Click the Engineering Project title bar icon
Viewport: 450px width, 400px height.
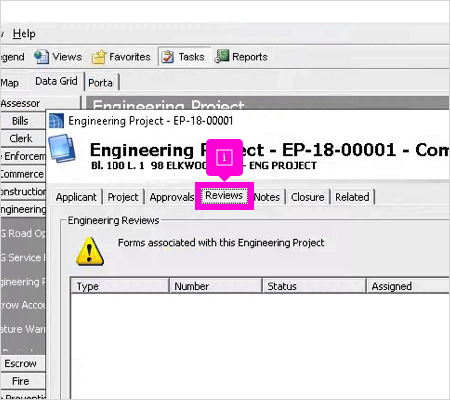(56, 121)
